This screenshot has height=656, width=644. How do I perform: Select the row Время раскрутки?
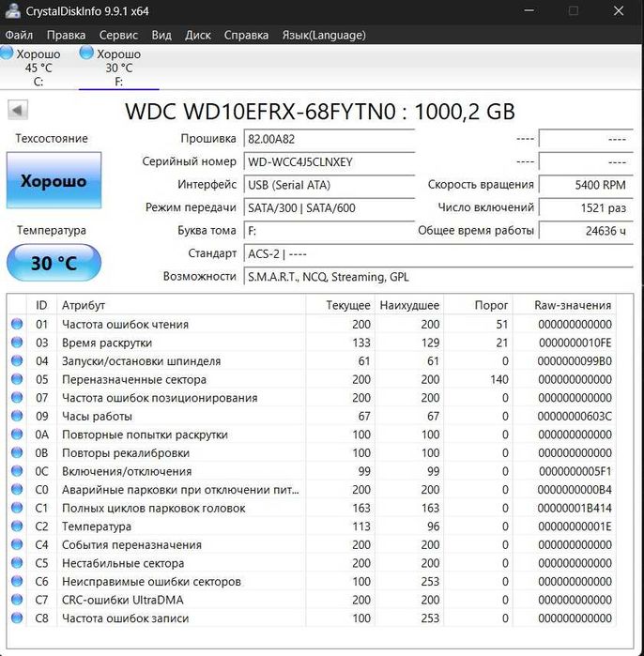tap(312, 343)
